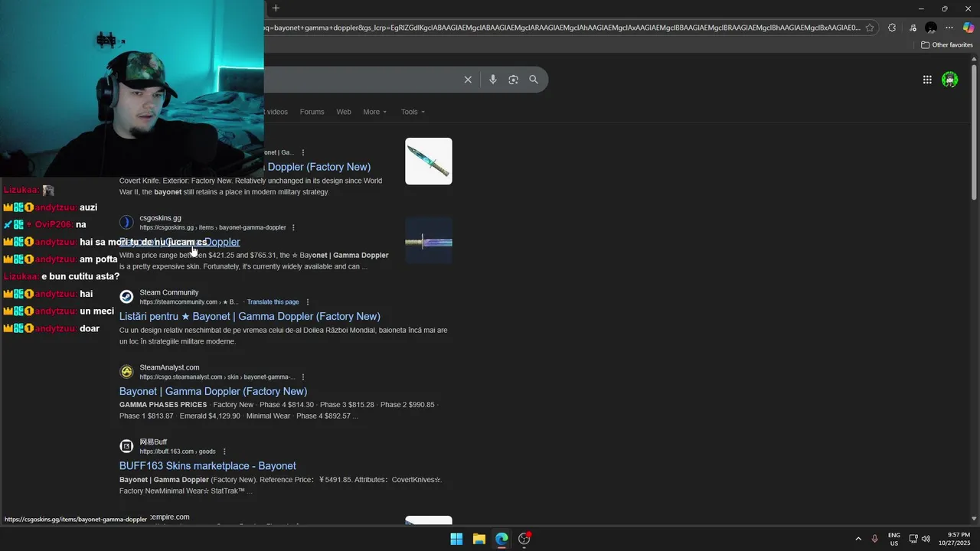Viewport: 980px width, 551px height.
Task: Open the browser extensions menu
Action: [x=892, y=28]
